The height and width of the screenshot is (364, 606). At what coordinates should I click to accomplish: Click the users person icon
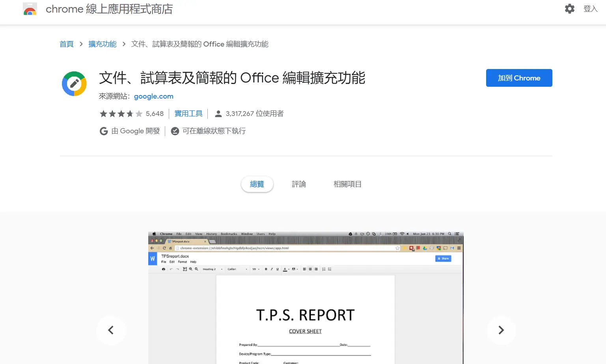pos(218,114)
